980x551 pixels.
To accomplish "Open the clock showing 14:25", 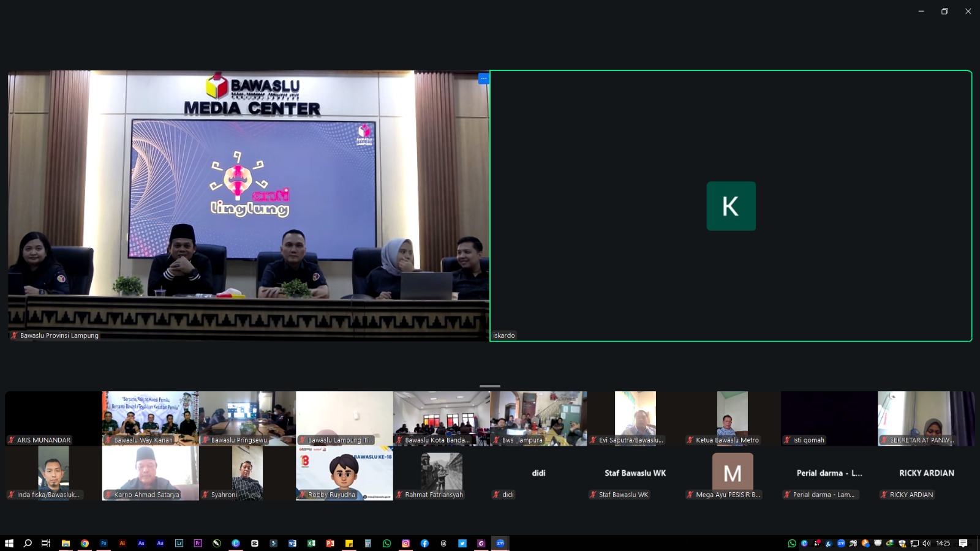I will click(943, 543).
